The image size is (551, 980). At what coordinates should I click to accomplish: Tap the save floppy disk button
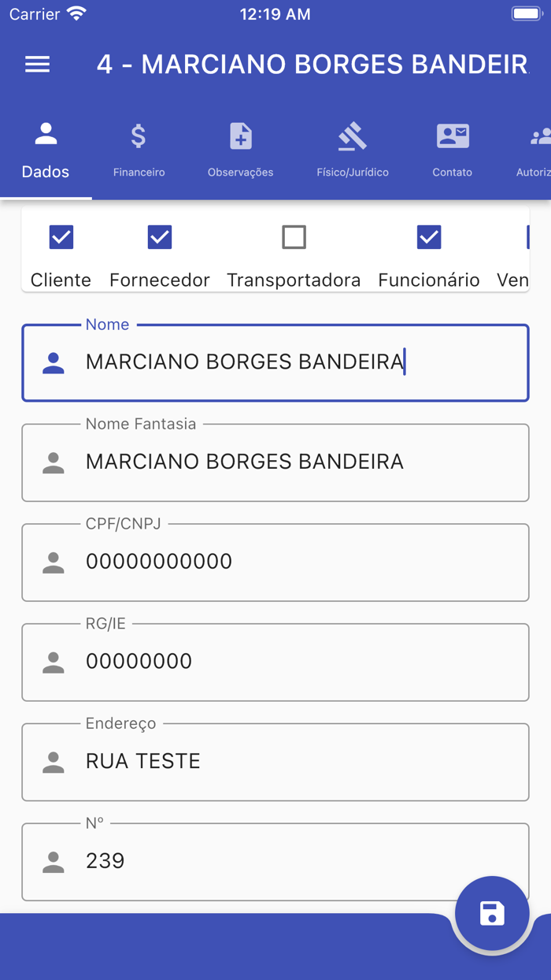(x=492, y=913)
